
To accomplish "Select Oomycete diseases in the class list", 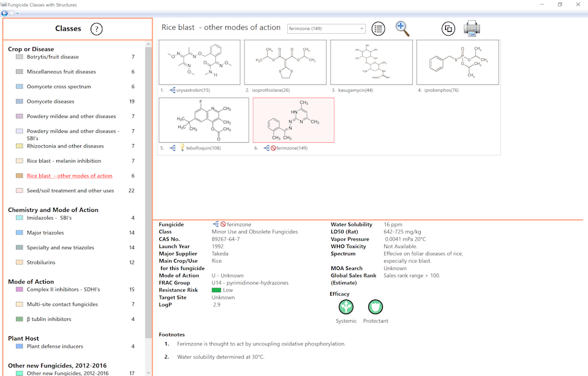I will click(50, 102).
